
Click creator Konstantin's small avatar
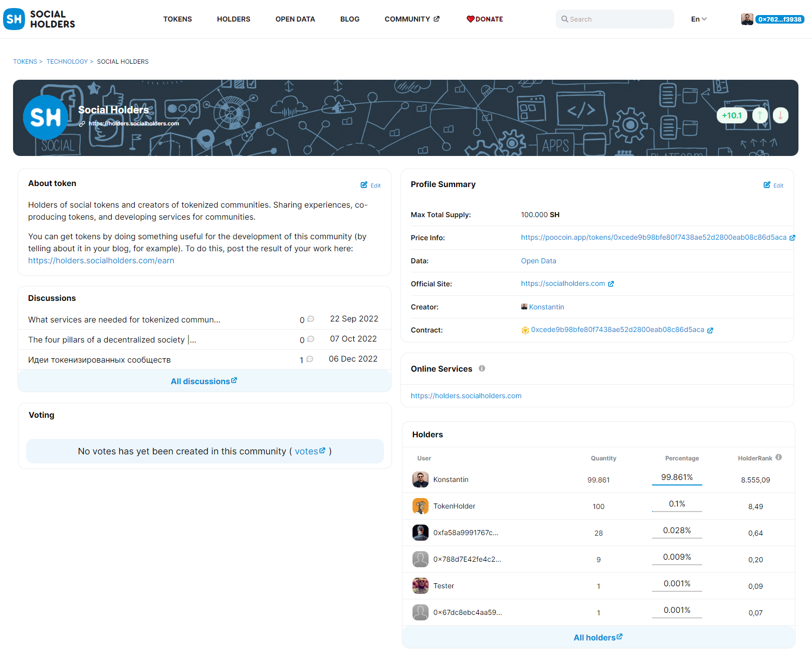pos(524,306)
